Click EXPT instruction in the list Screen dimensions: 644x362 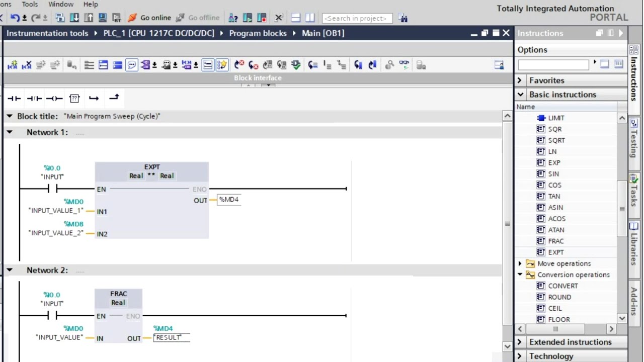coord(556,252)
